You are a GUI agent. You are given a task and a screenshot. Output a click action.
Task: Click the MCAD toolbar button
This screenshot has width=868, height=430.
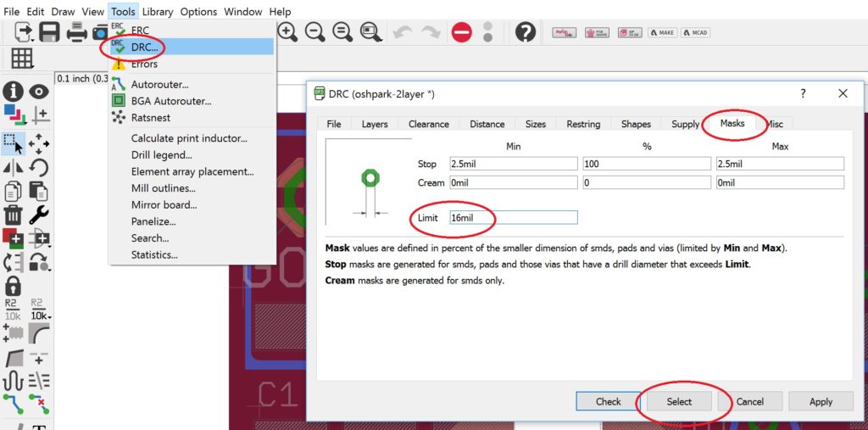[695, 33]
